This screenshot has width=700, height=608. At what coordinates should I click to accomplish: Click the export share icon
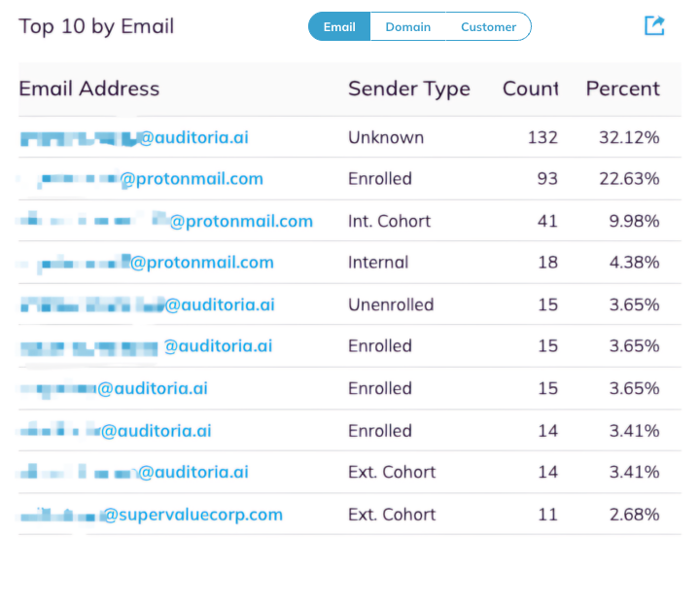coord(654,25)
